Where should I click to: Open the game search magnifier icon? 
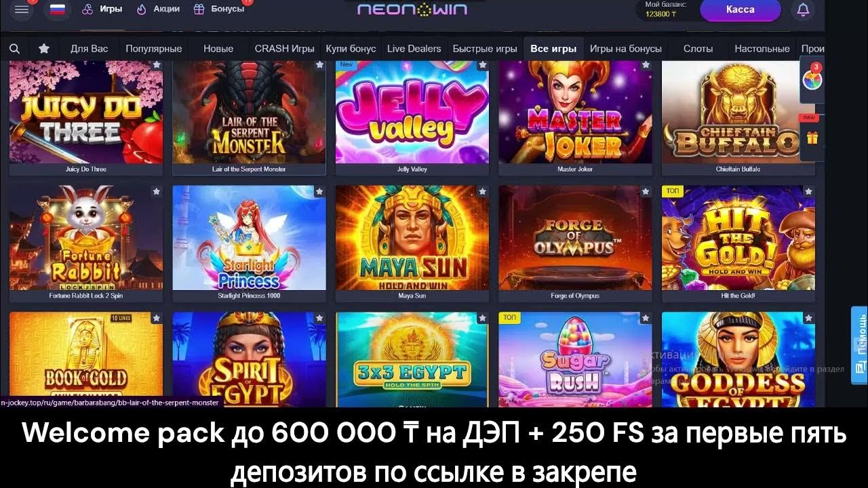(x=14, y=49)
